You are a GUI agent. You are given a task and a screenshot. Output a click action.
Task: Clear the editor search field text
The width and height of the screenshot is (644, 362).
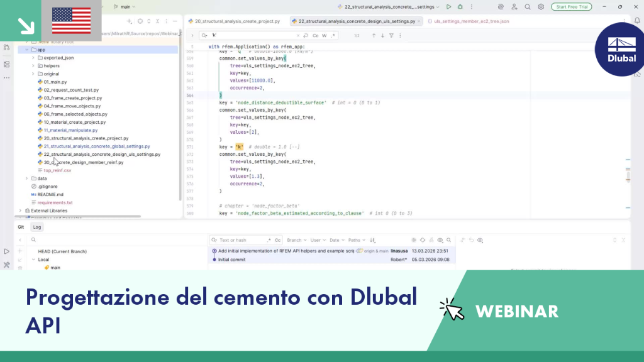pos(298,36)
